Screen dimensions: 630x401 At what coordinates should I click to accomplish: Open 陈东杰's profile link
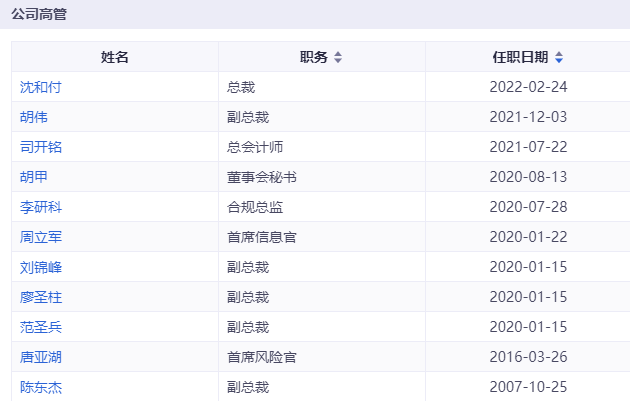point(41,387)
